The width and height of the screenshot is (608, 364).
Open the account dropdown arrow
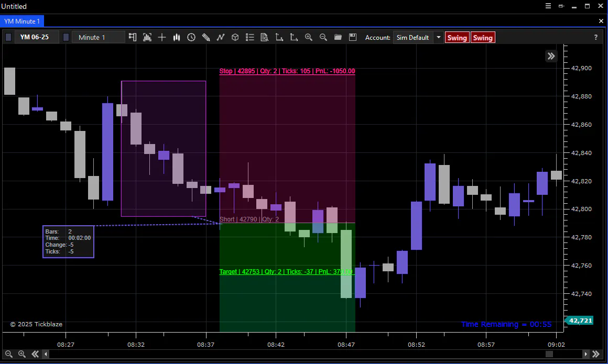439,38
